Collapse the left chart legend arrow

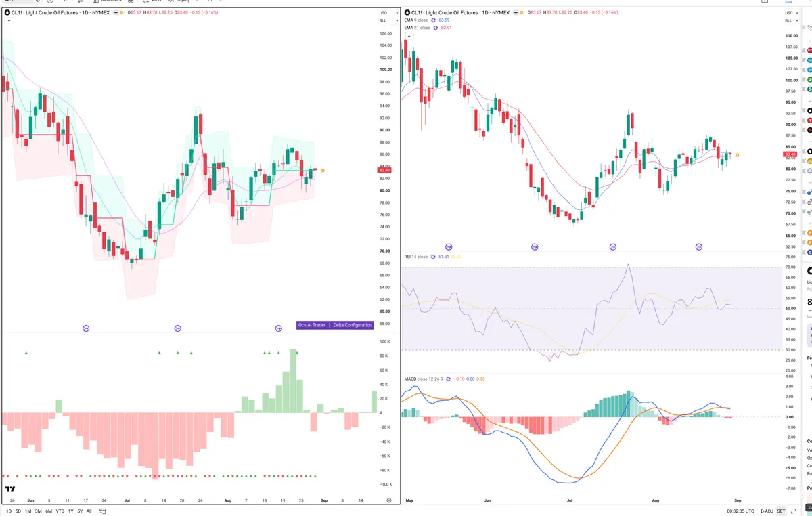(x=9, y=21)
